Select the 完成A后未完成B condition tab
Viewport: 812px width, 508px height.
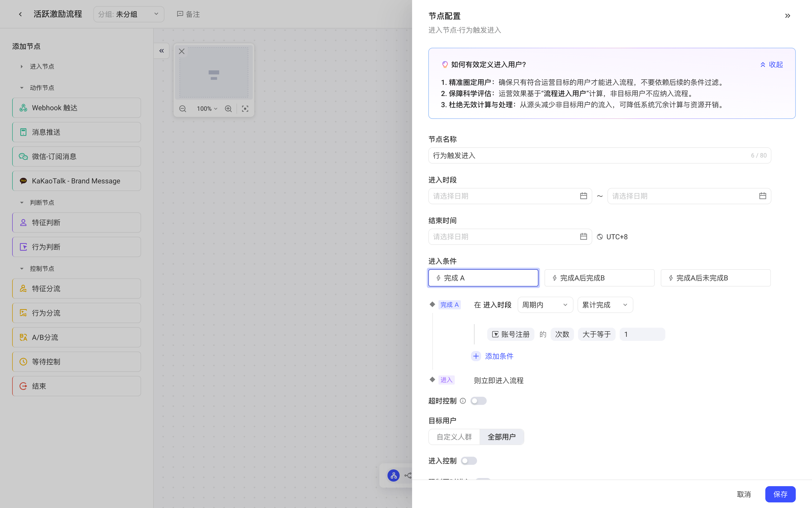coord(715,278)
